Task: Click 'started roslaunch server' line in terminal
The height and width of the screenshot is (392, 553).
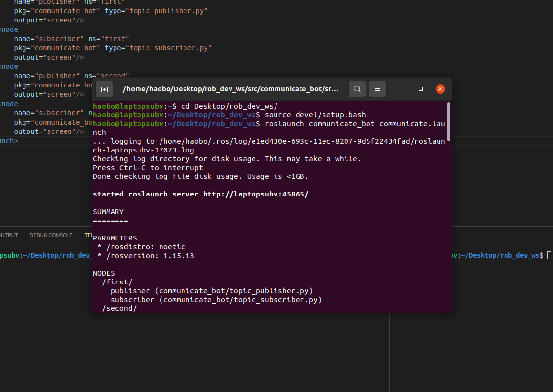Action: [x=201, y=194]
